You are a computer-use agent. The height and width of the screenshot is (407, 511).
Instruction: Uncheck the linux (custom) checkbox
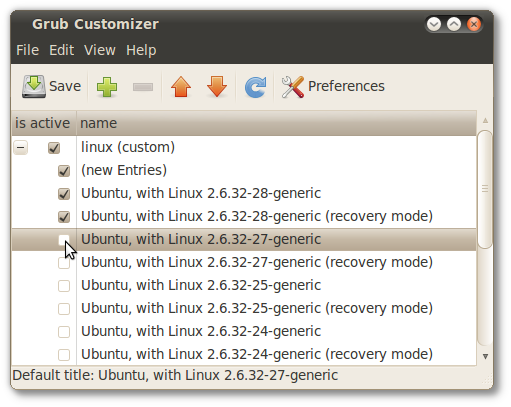pos(54,148)
